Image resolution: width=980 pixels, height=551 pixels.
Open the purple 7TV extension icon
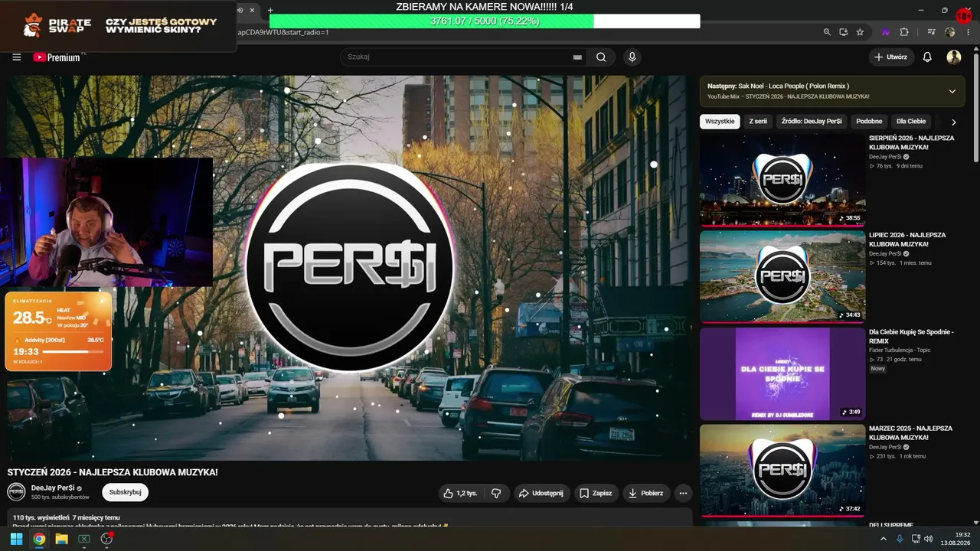pyautogui.click(x=886, y=32)
